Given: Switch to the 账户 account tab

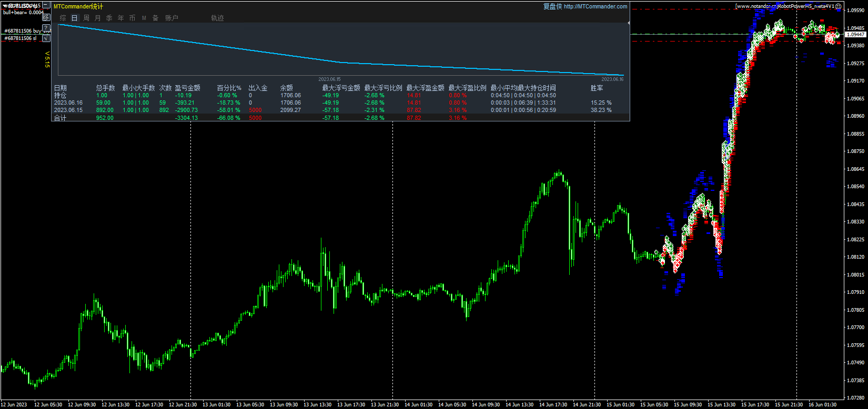Looking at the screenshot, I should tap(172, 18).
